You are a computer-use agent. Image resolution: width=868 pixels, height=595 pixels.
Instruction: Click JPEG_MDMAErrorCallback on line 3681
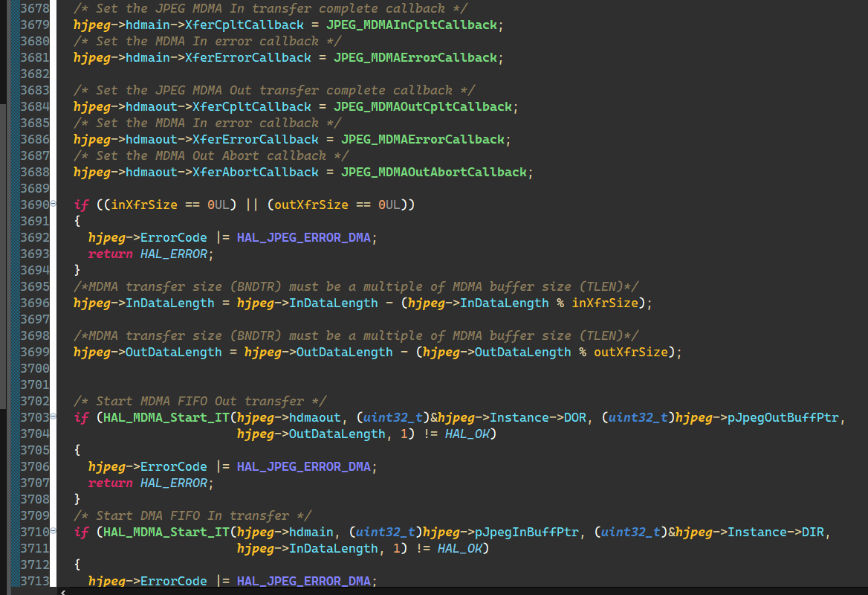tap(415, 58)
